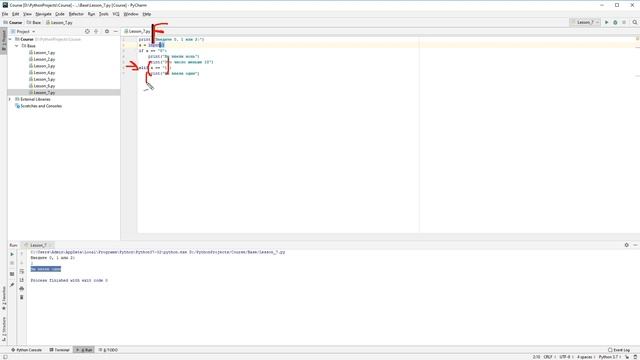Click stop icon in Run panel
Screen dimensions: 640x360
[12, 263]
